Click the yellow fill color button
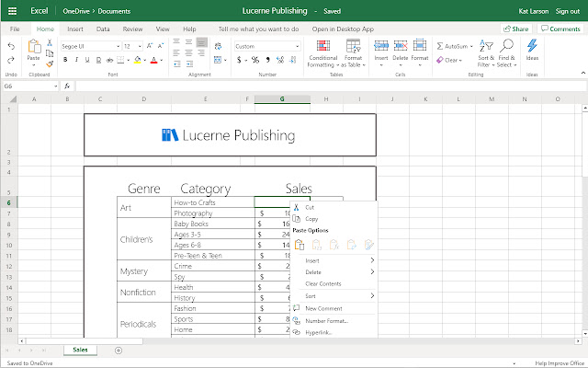 pyautogui.click(x=138, y=60)
